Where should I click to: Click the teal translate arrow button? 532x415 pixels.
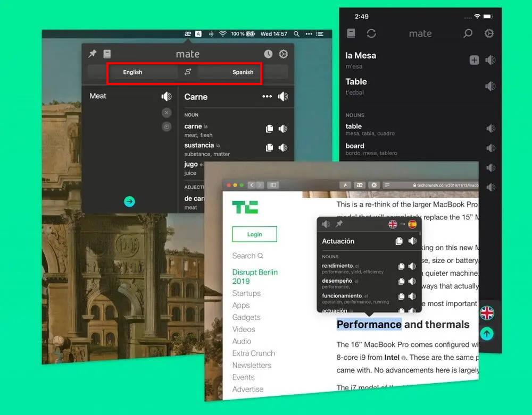pyautogui.click(x=129, y=201)
